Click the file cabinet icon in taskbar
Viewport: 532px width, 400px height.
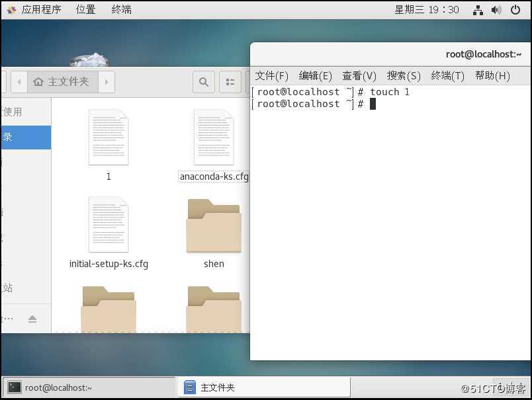(x=190, y=387)
